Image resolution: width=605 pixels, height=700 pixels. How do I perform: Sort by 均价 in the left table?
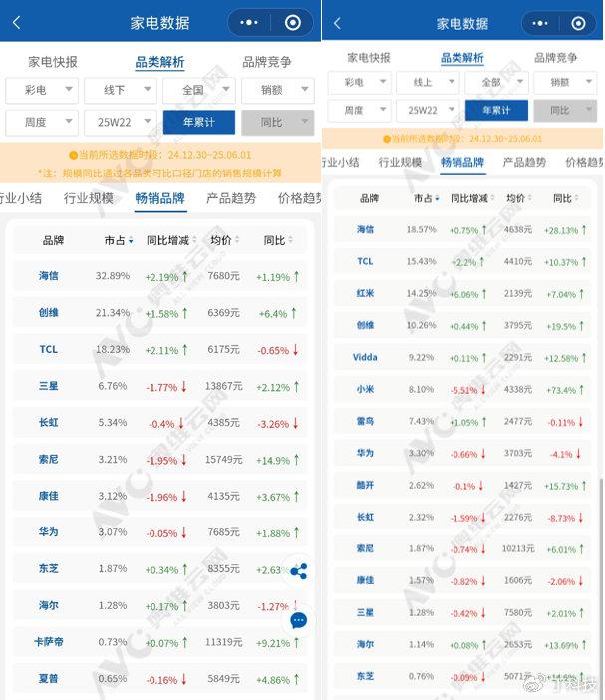pos(225,240)
